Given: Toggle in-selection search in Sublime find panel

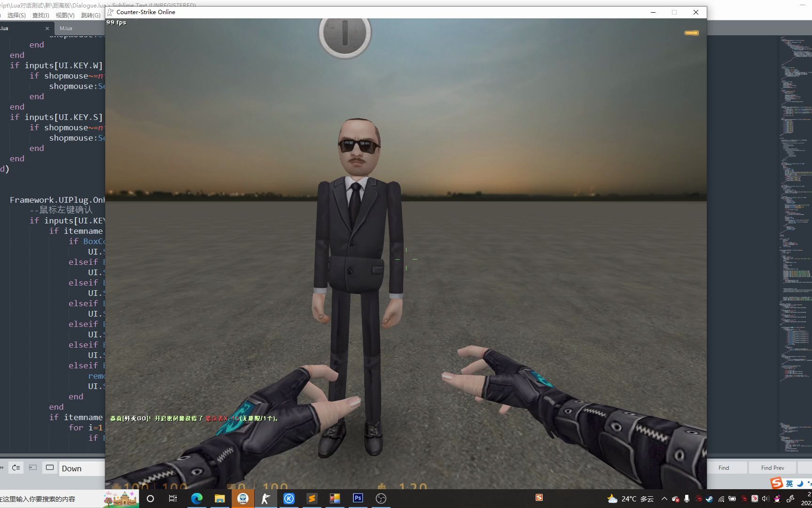Looking at the screenshot, I should pos(33,468).
